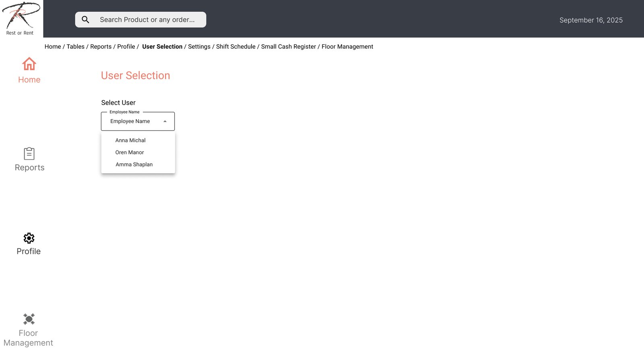644x362 pixels.
Task: Choose Oren Manor from the dropdown
Action: click(x=130, y=152)
